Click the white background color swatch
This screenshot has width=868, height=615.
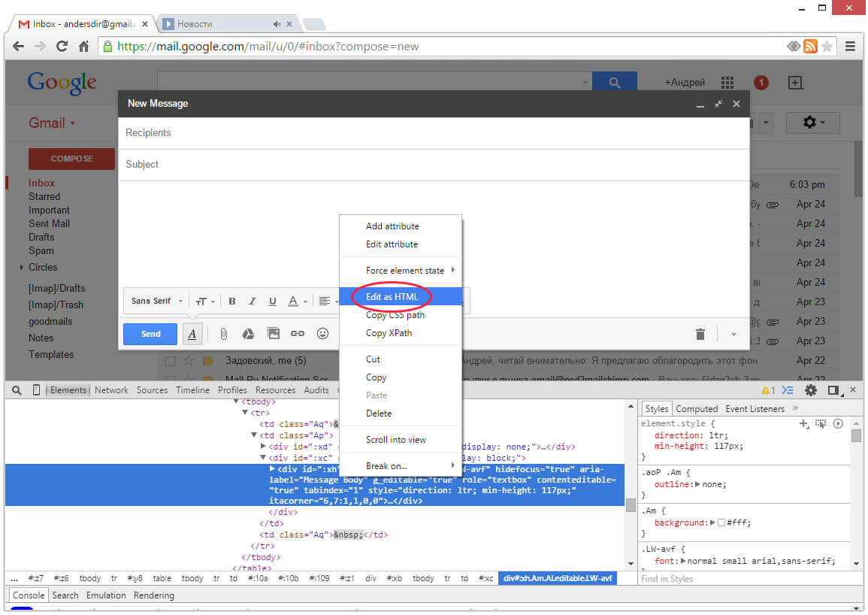[721, 523]
